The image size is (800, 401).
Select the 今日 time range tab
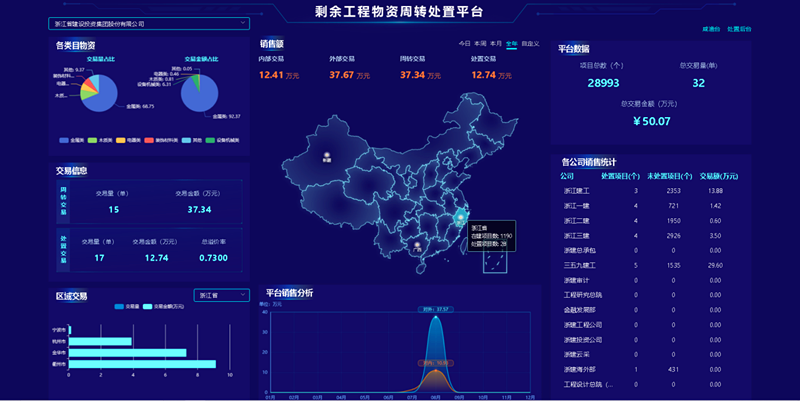tap(464, 44)
